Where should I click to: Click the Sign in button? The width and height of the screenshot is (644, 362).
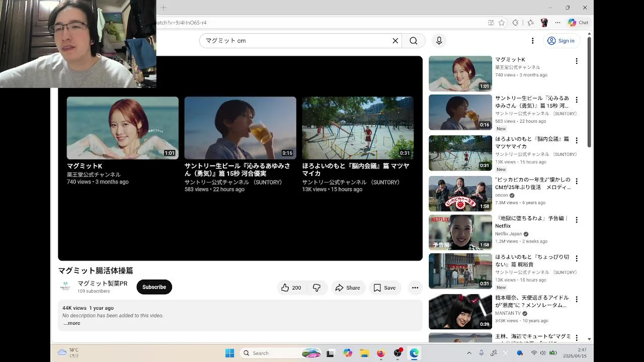[561, 41]
